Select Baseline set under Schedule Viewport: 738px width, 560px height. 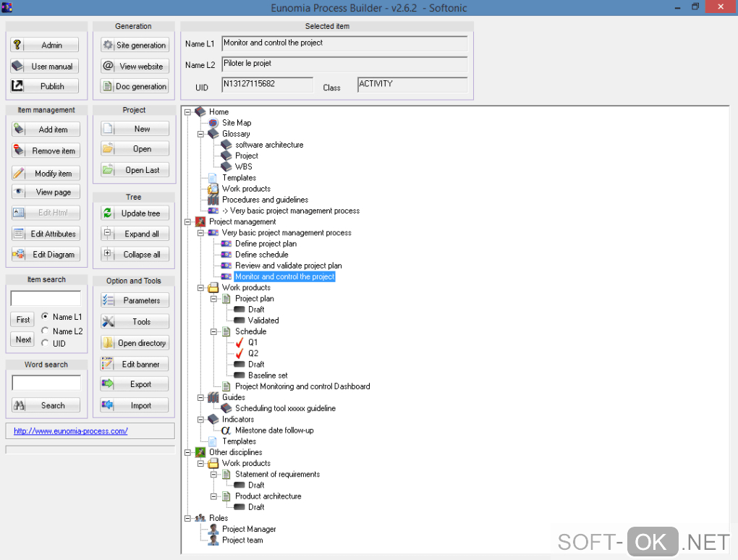268,376
